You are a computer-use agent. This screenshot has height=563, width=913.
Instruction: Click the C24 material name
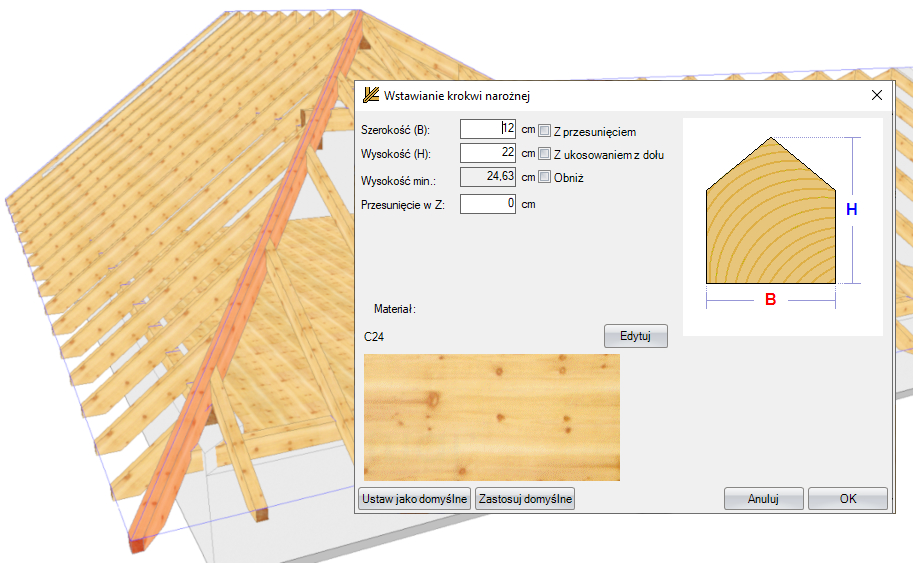pyautogui.click(x=374, y=337)
